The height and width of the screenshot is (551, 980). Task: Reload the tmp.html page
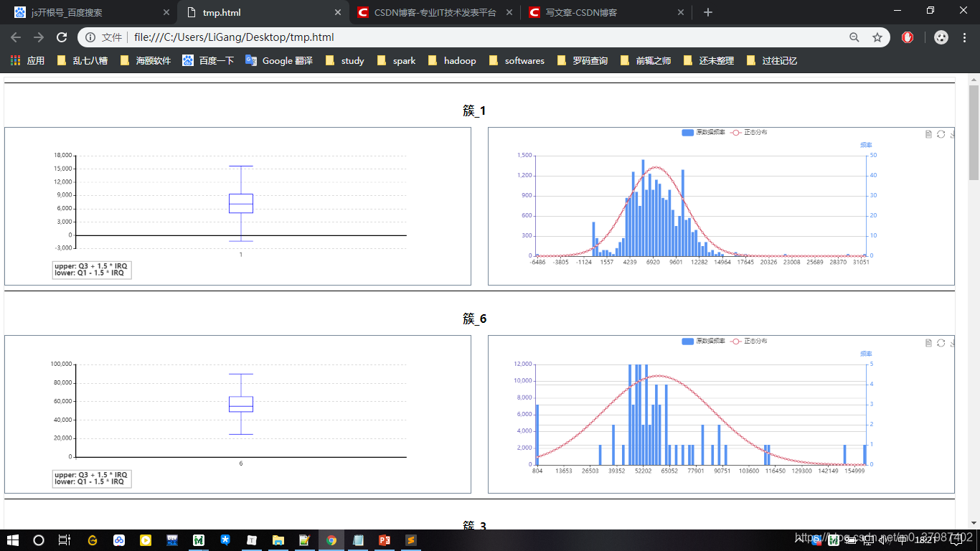62,37
